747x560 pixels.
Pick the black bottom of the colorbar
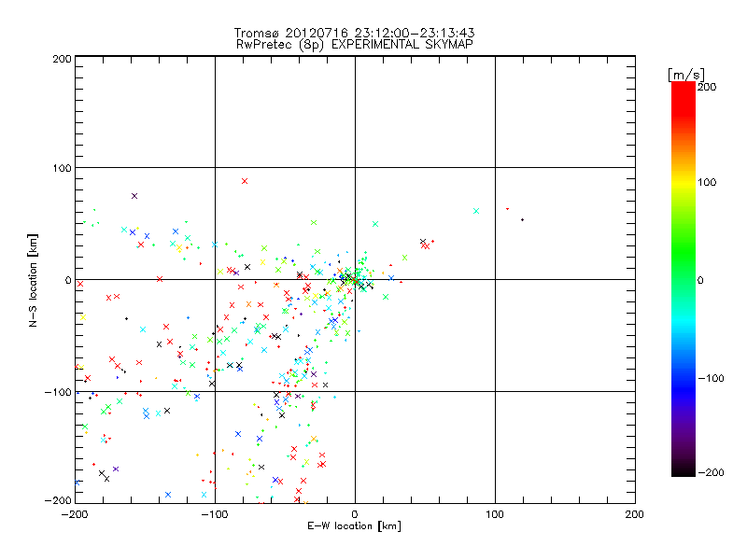coord(684,469)
